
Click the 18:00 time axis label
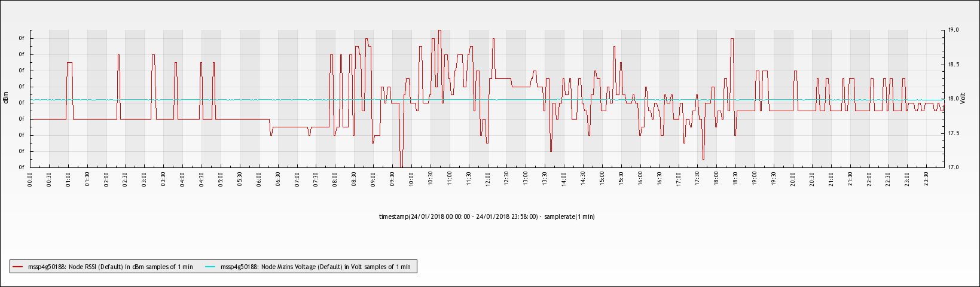pos(716,179)
